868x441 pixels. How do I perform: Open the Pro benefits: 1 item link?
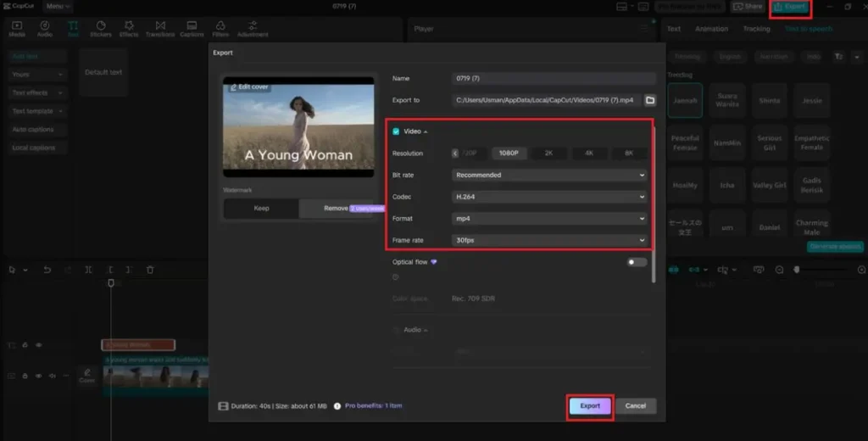374,406
